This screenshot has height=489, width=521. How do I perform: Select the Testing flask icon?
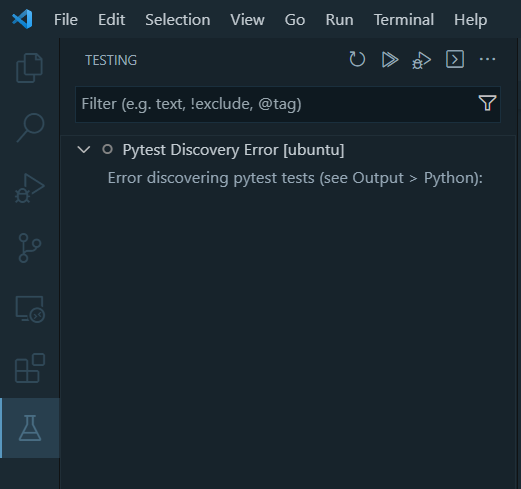click(x=30, y=428)
